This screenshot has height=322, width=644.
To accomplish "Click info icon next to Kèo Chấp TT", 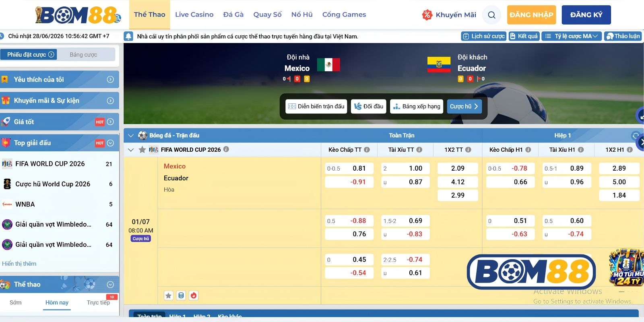I will [367, 150].
